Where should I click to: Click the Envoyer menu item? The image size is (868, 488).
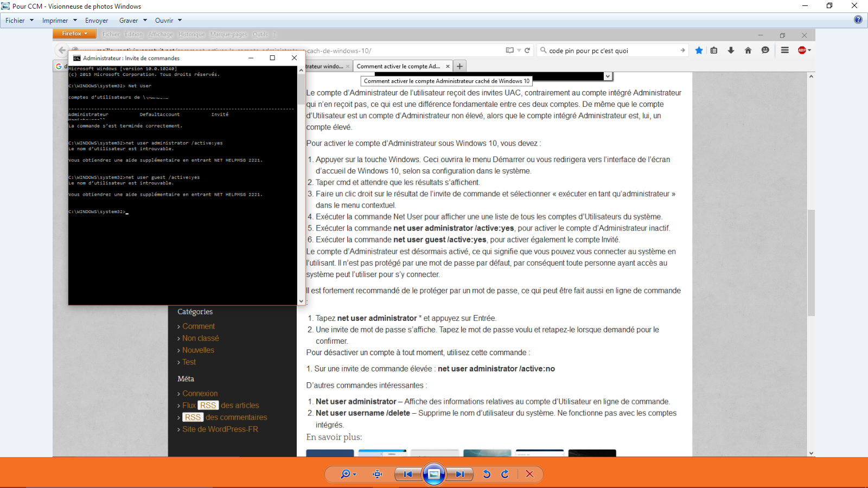[97, 21]
